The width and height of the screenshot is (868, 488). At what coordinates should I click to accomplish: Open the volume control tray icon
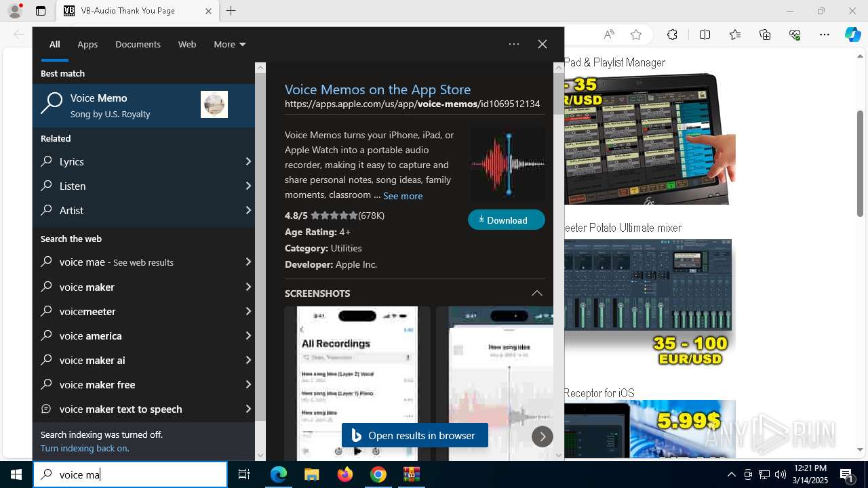[781, 474]
